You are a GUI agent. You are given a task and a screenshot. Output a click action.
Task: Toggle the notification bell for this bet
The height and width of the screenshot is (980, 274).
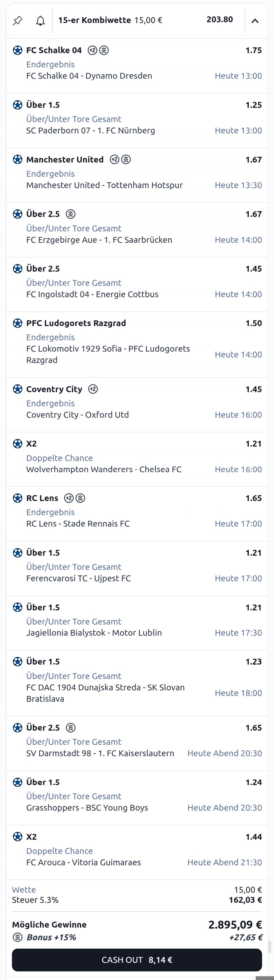click(x=40, y=21)
